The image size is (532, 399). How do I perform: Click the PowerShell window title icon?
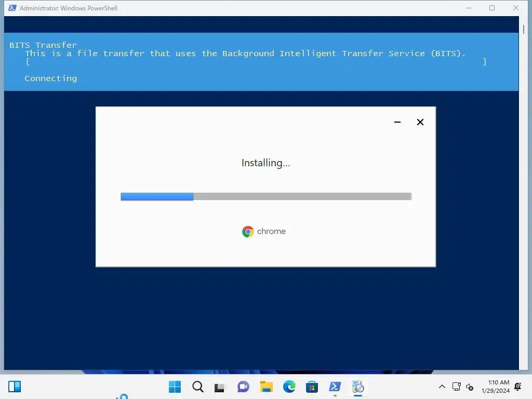coord(12,8)
